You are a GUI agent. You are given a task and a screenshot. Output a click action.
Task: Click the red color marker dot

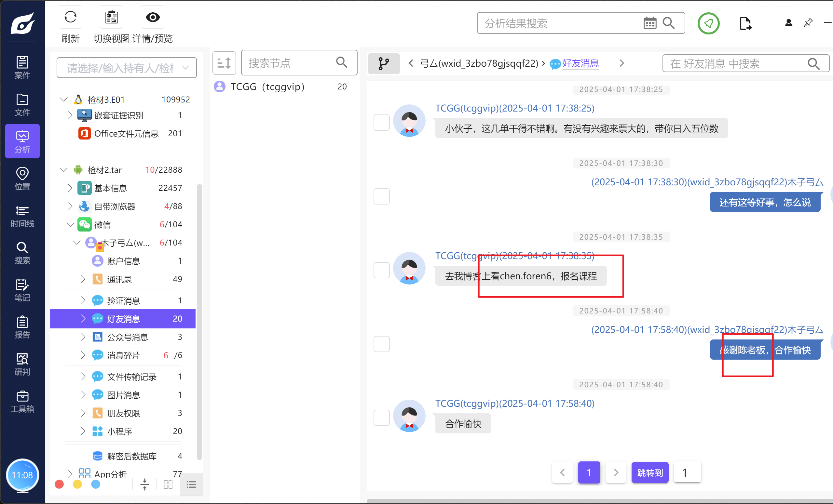tap(59, 484)
